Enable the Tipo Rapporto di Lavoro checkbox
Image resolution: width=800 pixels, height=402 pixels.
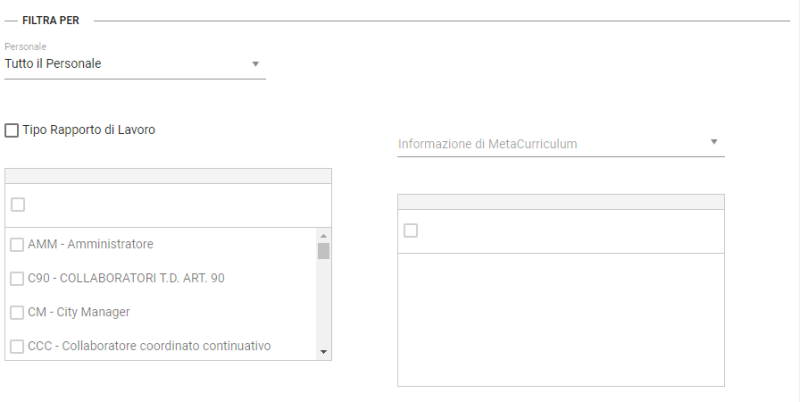click(x=12, y=130)
